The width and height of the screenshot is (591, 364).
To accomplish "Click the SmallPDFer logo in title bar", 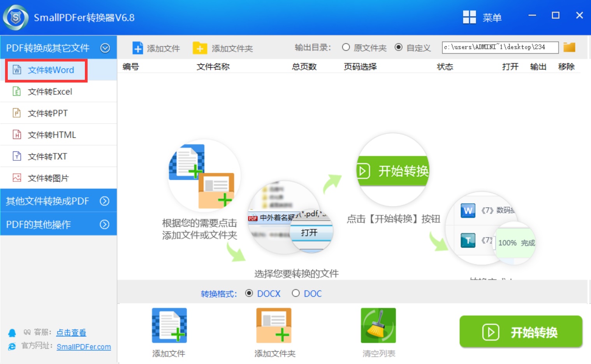I will [16, 18].
